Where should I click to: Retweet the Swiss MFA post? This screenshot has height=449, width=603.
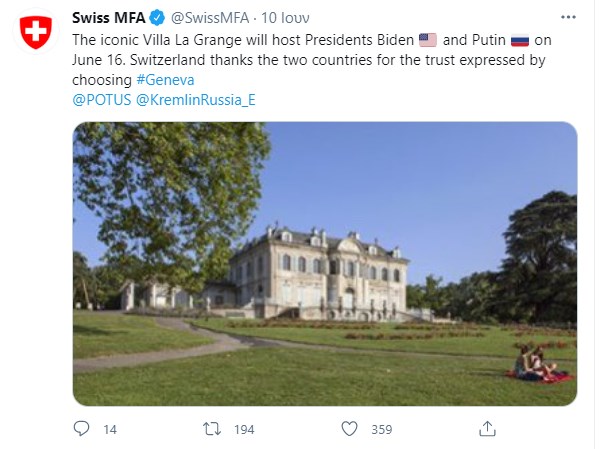click(x=213, y=428)
